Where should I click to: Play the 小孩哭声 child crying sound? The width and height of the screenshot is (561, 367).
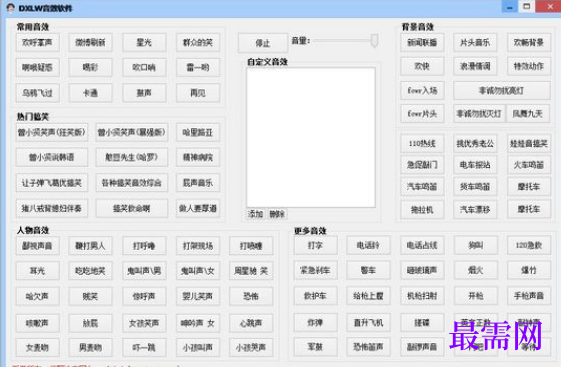click(x=251, y=347)
